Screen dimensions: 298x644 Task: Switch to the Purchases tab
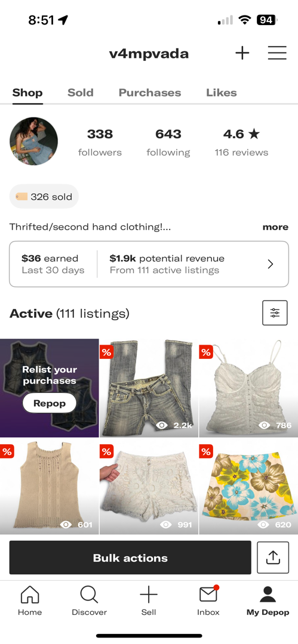coord(150,92)
